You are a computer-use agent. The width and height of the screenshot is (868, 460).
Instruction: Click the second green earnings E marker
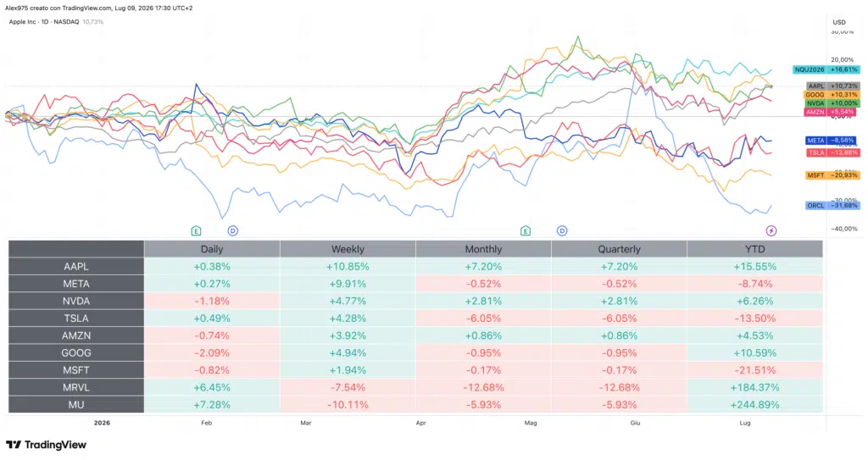[526, 230]
